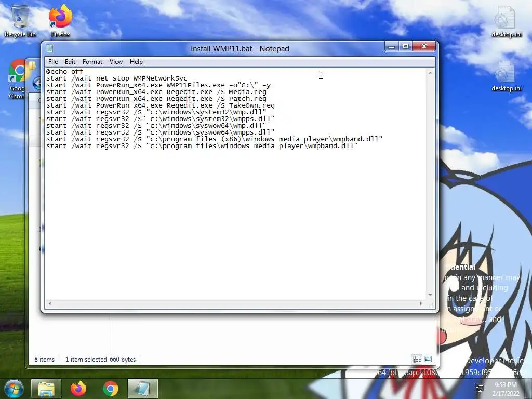
Task: Open the Recycle Bin desktop icon
Action: (20, 21)
